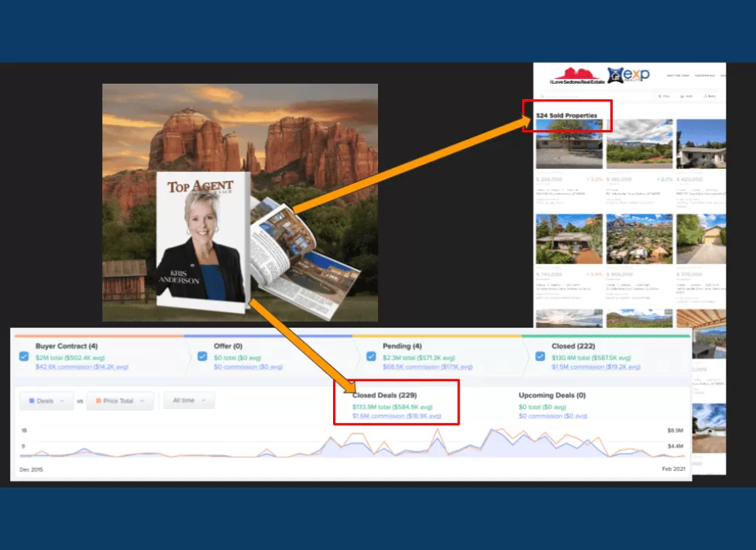The width and height of the screenshot is (756, 550).
Task: Toggle the Closed stage checkbox
Action: [x=539, y=356]
